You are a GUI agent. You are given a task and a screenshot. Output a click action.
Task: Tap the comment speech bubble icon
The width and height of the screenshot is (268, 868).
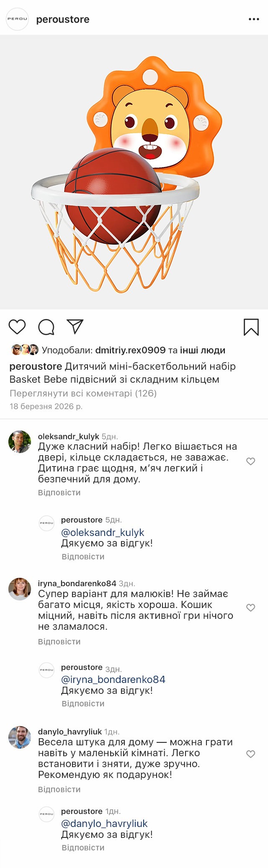[46, 327]
